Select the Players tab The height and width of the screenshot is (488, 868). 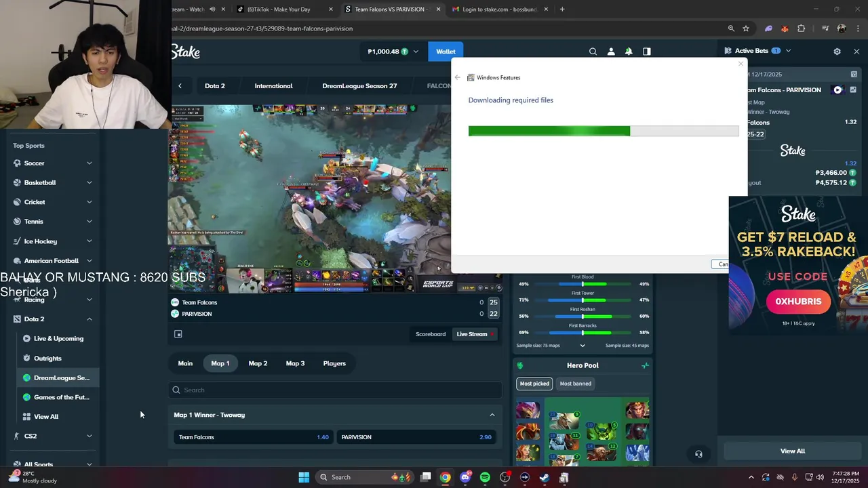tap(334, 363)
